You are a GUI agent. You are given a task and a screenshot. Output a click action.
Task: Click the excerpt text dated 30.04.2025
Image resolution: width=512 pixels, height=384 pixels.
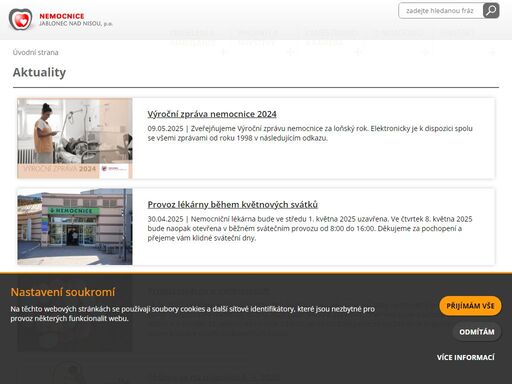point(310,228)
